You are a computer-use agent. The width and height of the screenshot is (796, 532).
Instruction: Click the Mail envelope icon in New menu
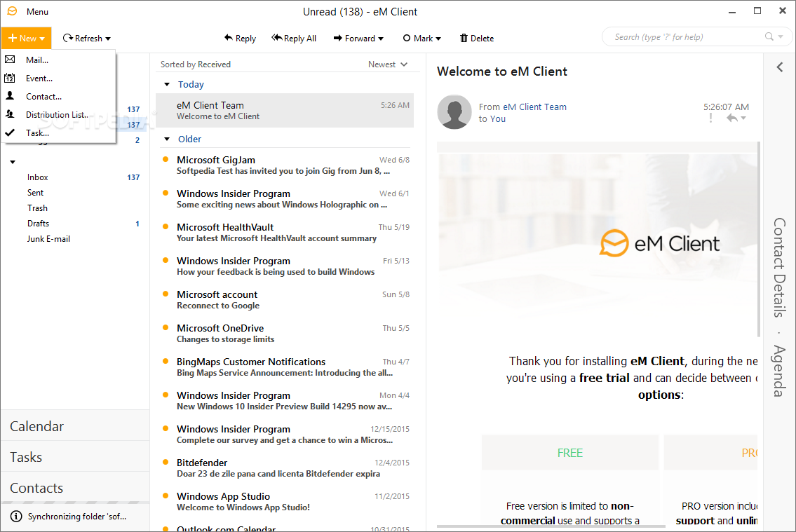(x=10, y=60)
